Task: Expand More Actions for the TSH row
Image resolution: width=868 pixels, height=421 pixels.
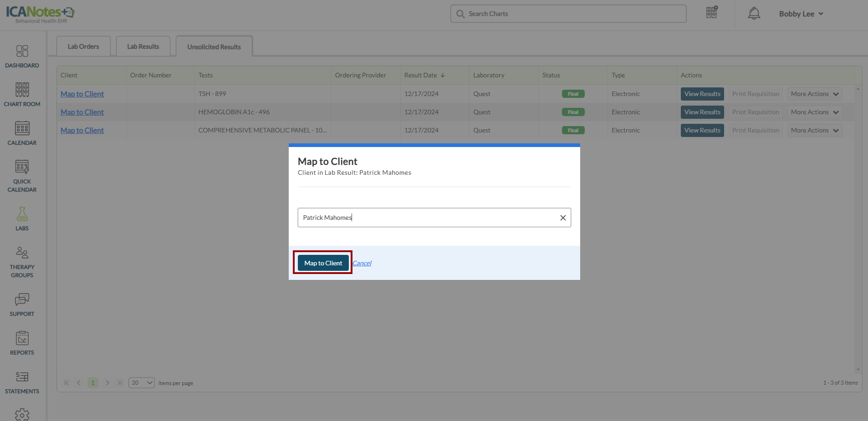Action: [814, 94]
